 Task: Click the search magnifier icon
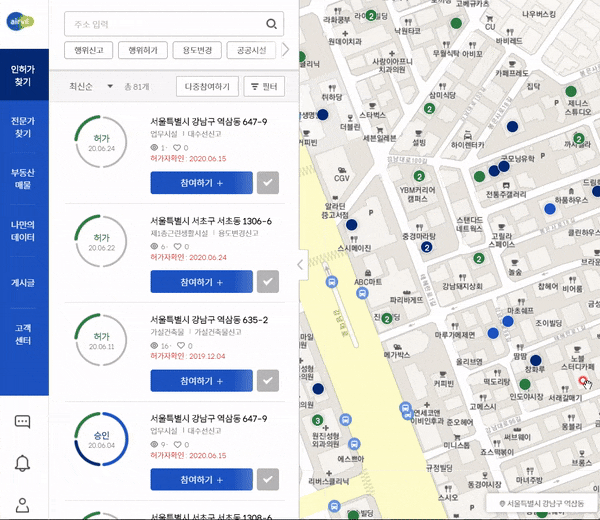click(x=271, y=24)
